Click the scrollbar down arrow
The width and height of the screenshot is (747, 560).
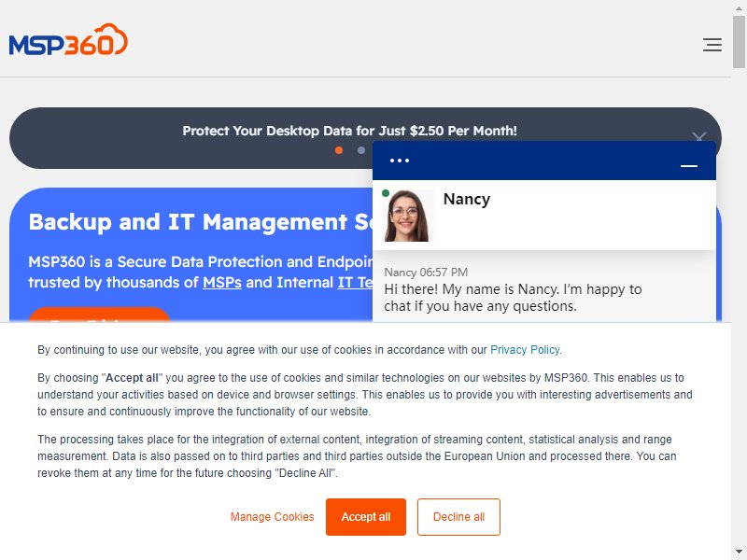[739, 553]
